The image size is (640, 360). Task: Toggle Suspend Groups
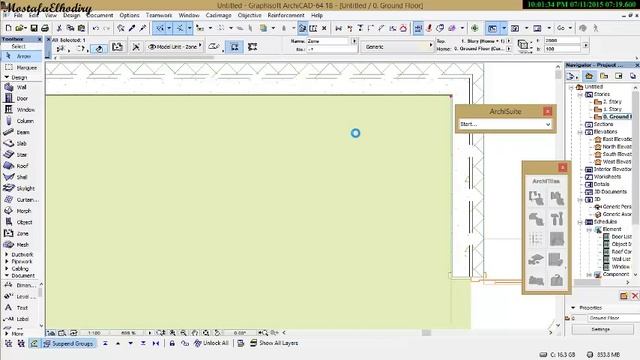click(x=69, y=343)
